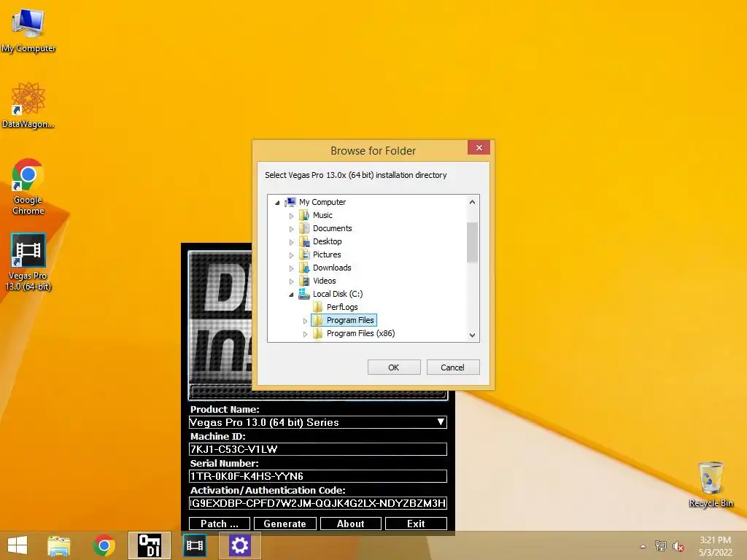Click the Machine ID field
This screenshot has width=747, height=560.
point(318,449)
